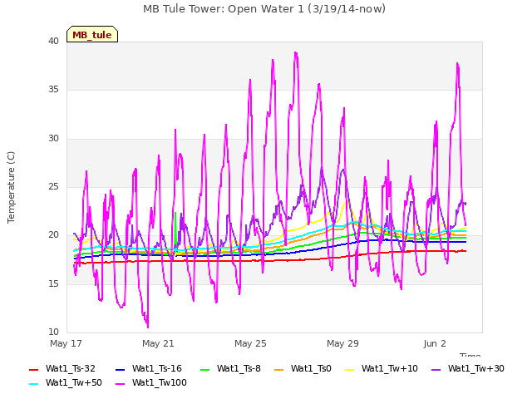Toggle the Wat1_Tw+10 legend entry
The height and width of the screenshot is (399, 532).
[x=382, y=368]
